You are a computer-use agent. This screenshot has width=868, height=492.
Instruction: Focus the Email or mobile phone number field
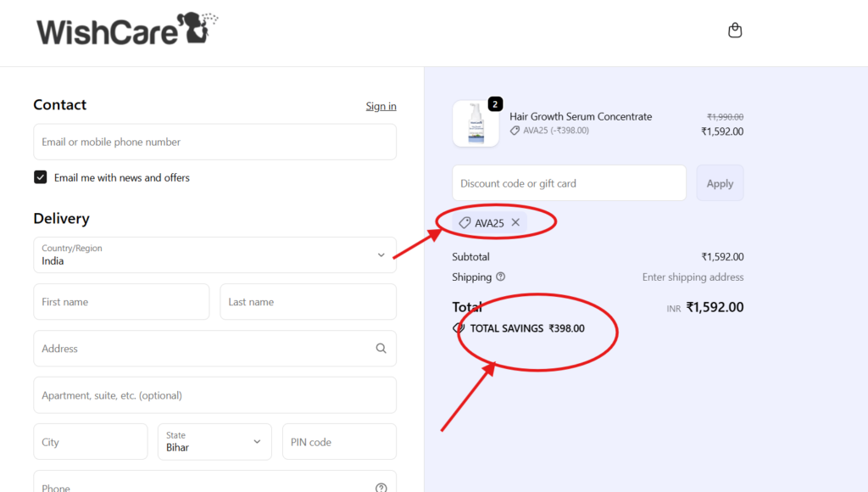[214, 142]
